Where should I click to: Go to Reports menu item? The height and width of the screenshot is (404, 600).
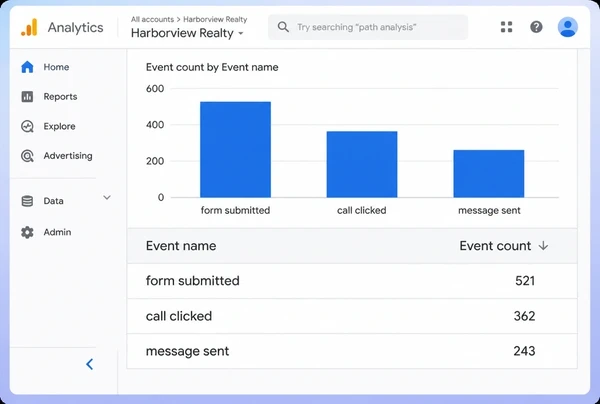point(60,96)
